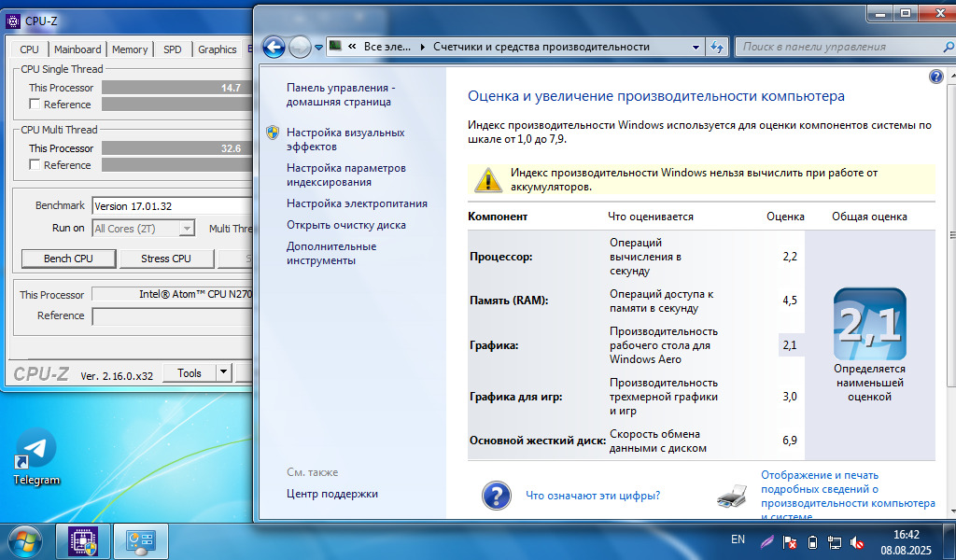Switch to the Mainboard tab in CPU-Z
Screen dimensions: 956x560
click(77, 49)
